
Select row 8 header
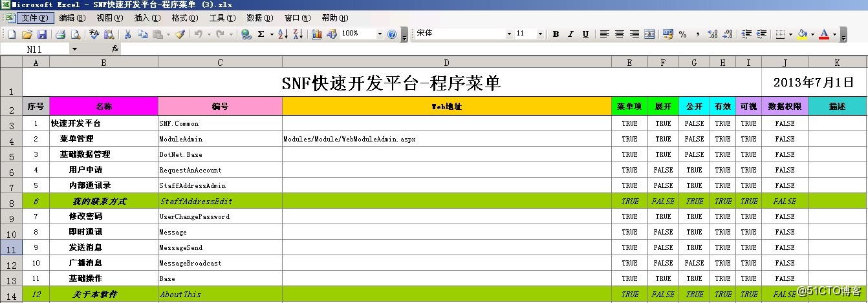point(12,202)
